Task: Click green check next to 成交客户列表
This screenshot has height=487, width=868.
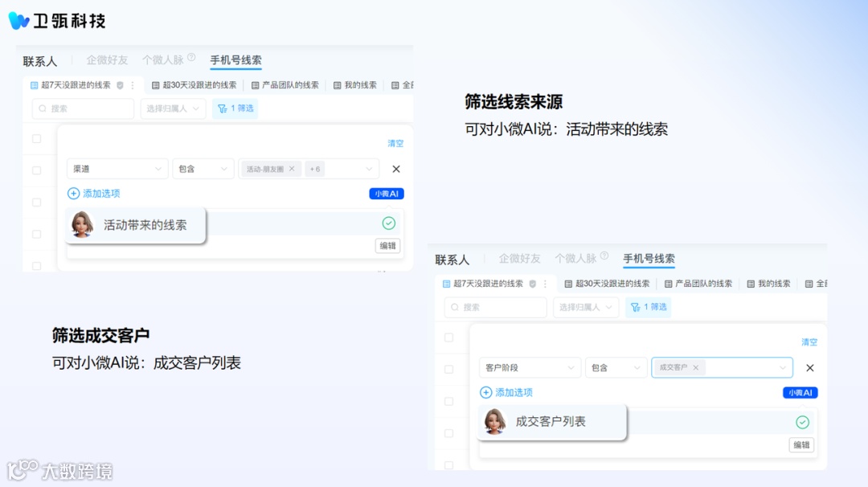Action: [803, 422]
